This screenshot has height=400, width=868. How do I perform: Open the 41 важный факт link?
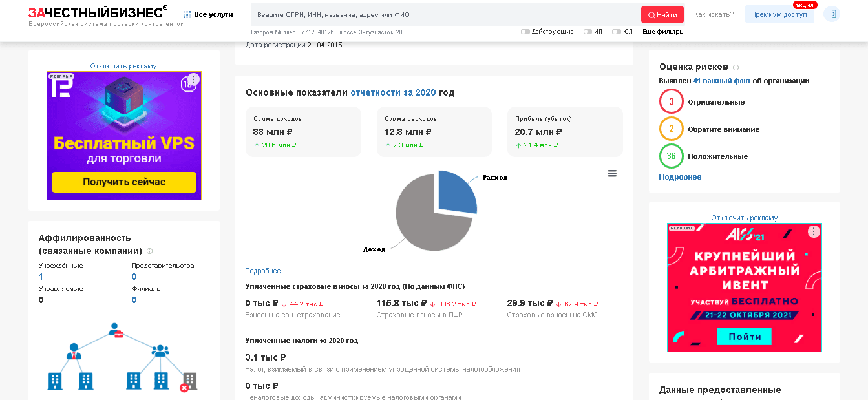(721, 81)
